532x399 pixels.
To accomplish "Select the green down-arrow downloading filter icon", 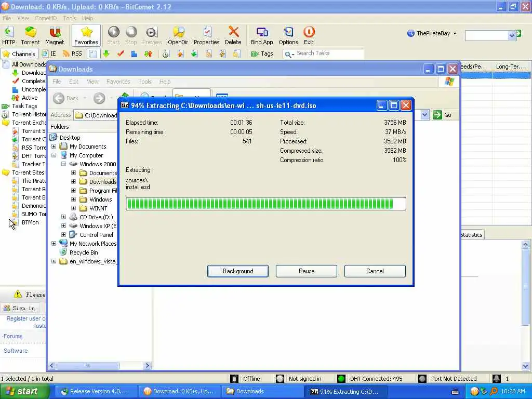I will (x=107, y=54).
